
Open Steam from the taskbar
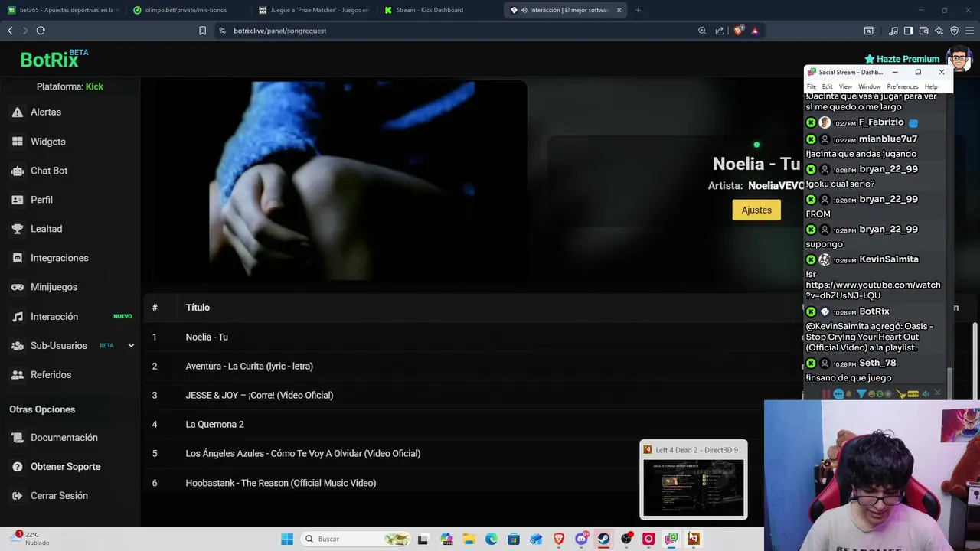[x=604, y=539]
